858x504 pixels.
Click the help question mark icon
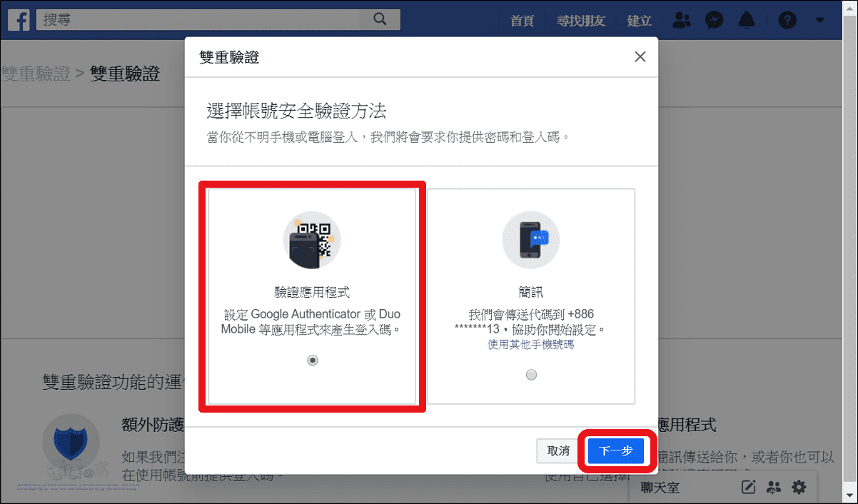pos(787,20)
